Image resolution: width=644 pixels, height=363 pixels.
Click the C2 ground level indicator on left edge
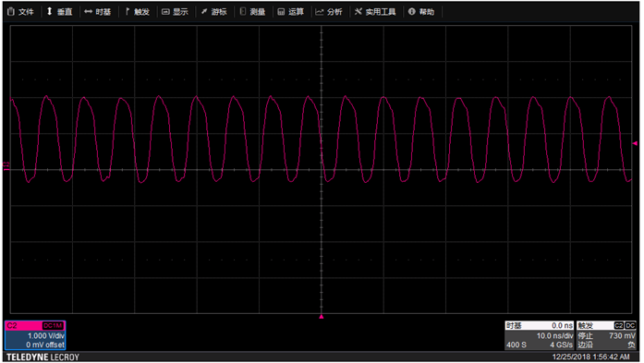coord(6,166)
